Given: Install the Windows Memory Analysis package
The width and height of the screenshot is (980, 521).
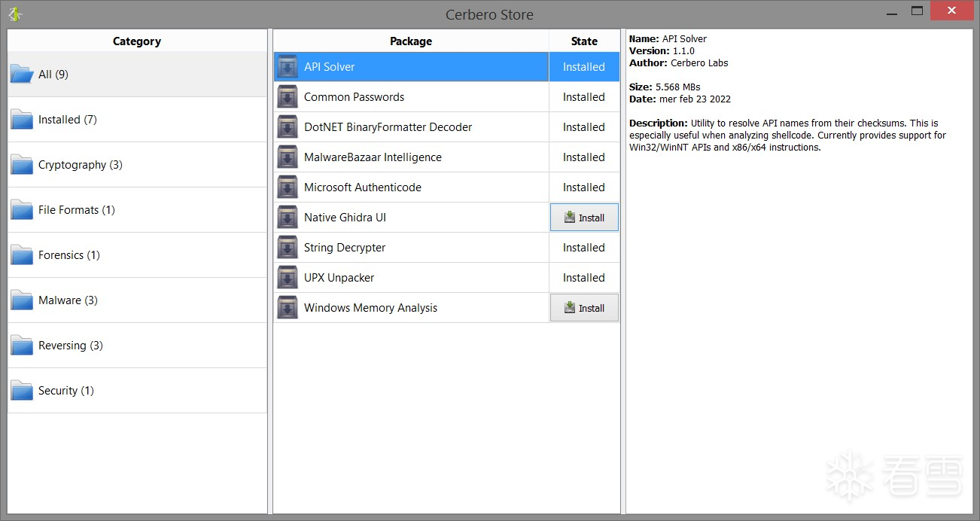Looking at the screenshot, I should [584, 308].
